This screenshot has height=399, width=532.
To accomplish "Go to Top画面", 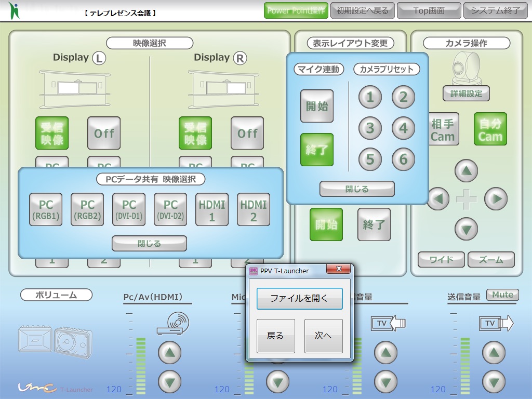I will point(429,10).
